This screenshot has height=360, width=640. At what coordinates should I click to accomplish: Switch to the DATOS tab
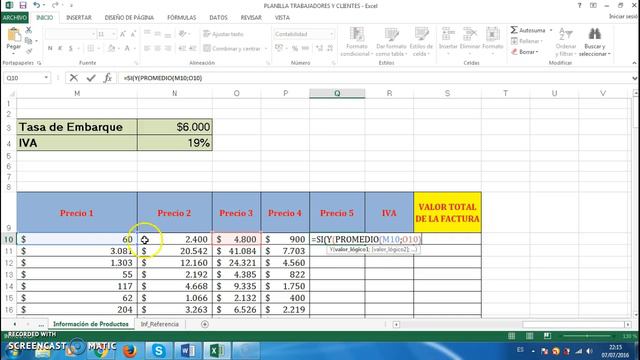click(x=218, y=18)
